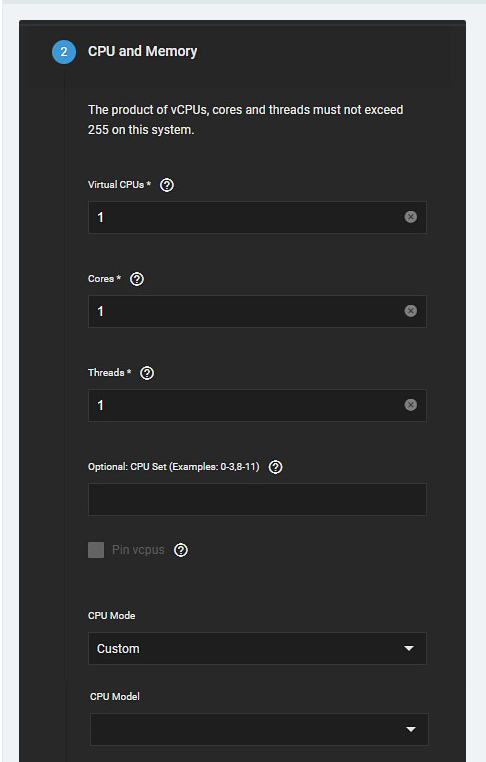Screen dimensions: 486x762
Task: Click the CPU Mode dropdown arrow
Action: tap(409, 648)
